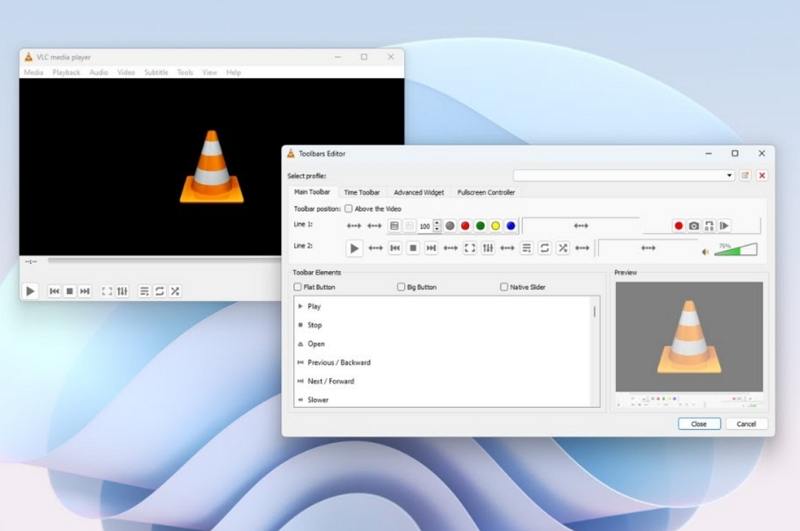
Task: Stop playback in VLC player window
Action: pyautogui.click(x=70, y=291)
